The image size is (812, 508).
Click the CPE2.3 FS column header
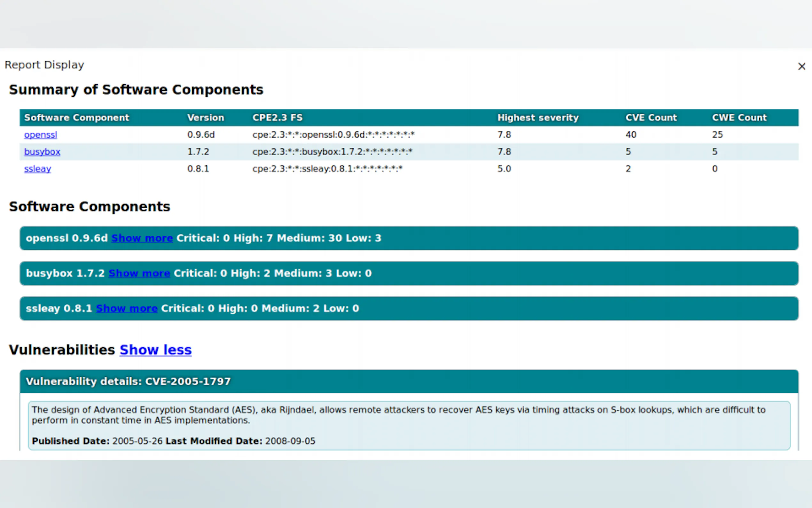tap(277, 118)
